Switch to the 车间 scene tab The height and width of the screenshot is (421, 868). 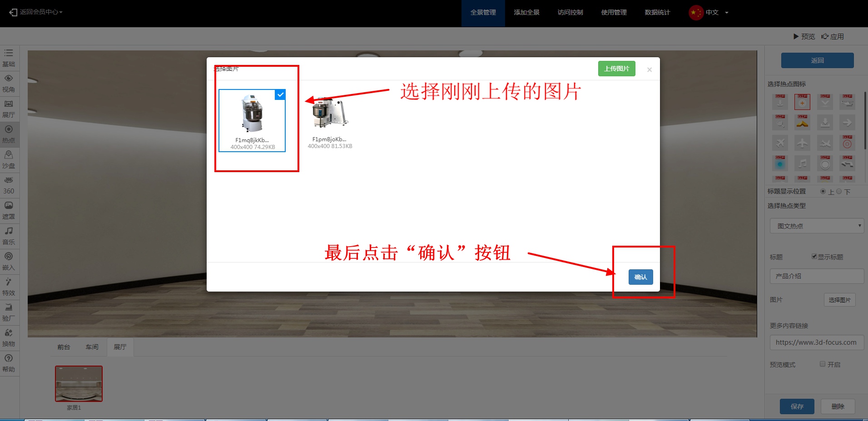(92, 347)
